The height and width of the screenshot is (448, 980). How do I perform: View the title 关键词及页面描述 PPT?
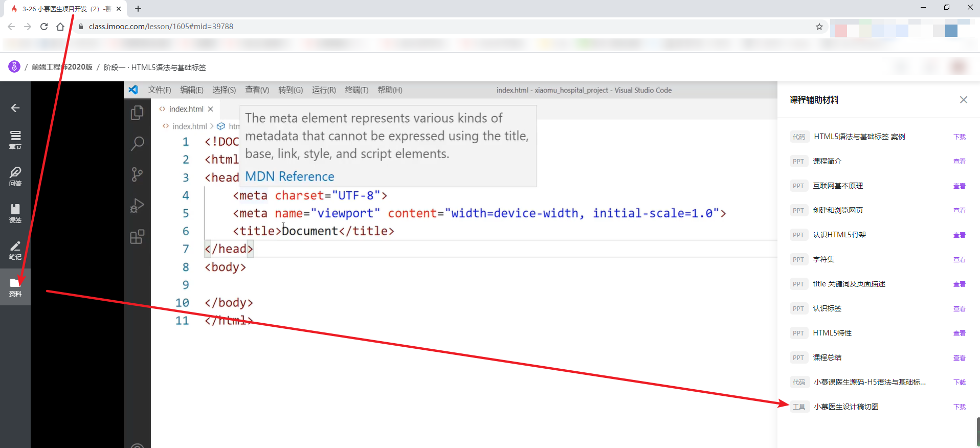pos(960,284)
